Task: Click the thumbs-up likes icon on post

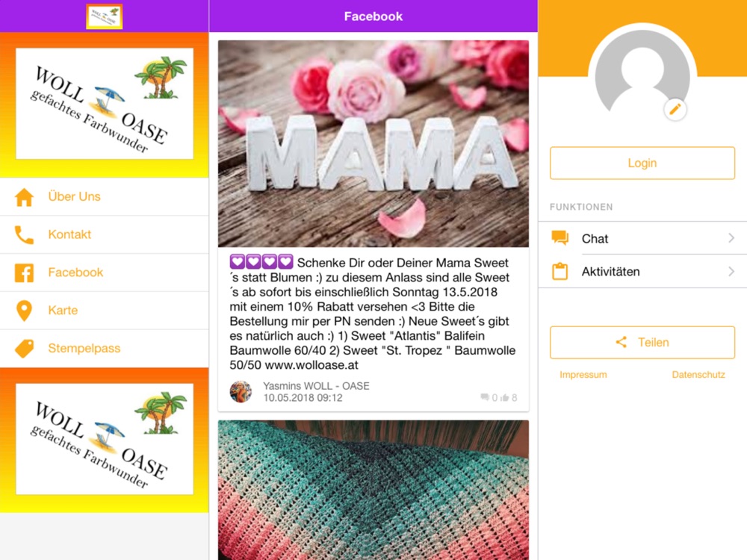Action: click(x=505, y=398)
